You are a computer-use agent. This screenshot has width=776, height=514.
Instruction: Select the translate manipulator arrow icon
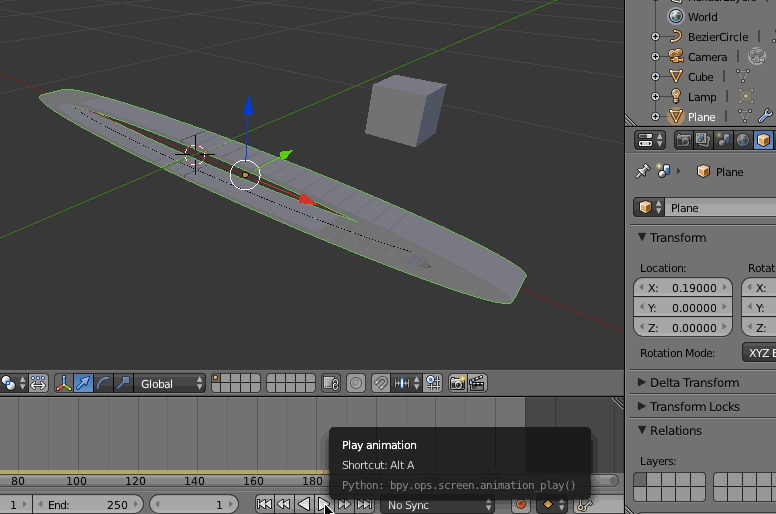pyautogui.click(x=83, y=383)
